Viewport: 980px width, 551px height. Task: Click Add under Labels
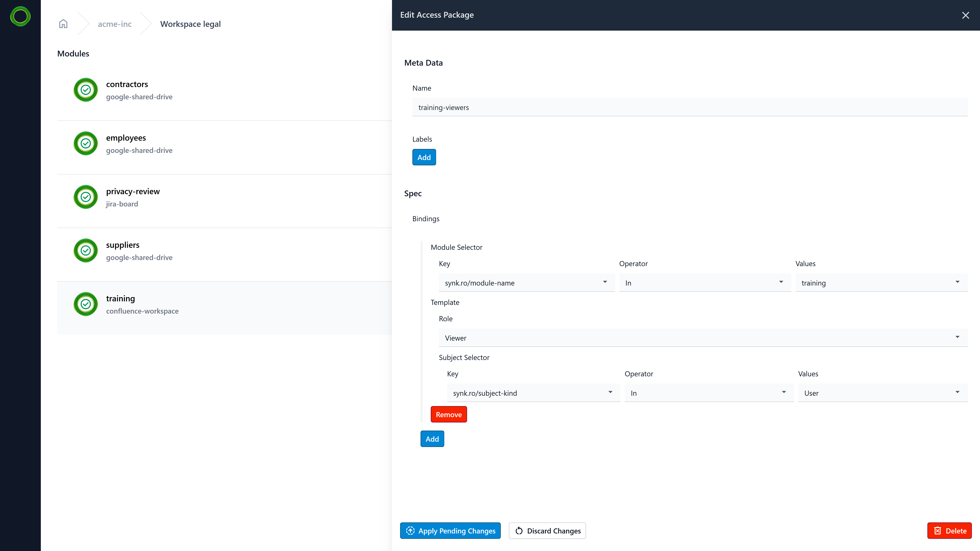click(424, 157)
